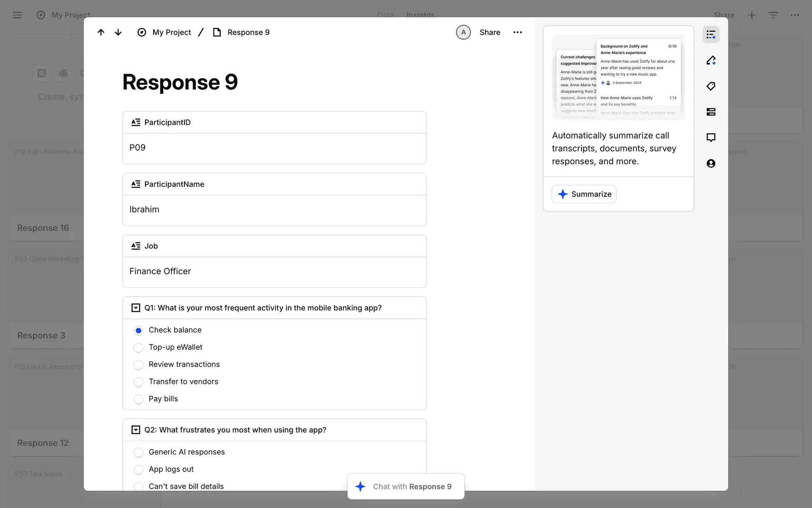The height and width of the screenshot is (508, 812).
Task: Open the AI highlight pen icon
Action: point(711,61)
